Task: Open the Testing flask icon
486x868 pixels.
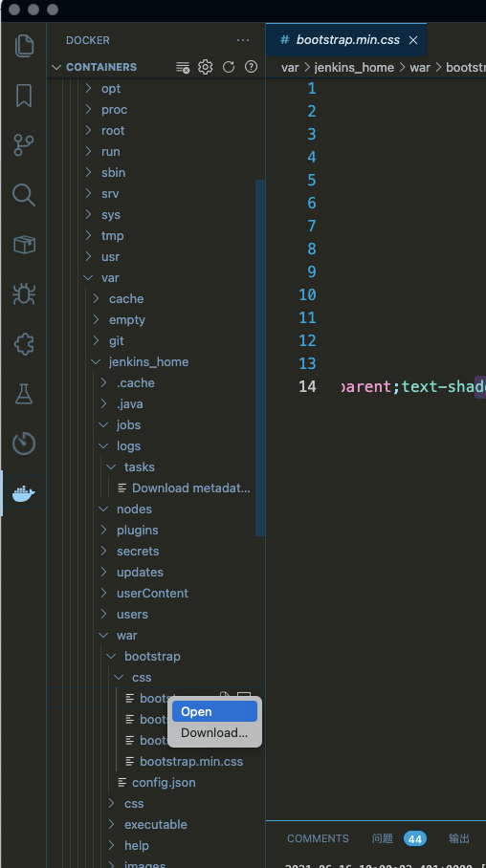Action: click(x=24, y=394)
